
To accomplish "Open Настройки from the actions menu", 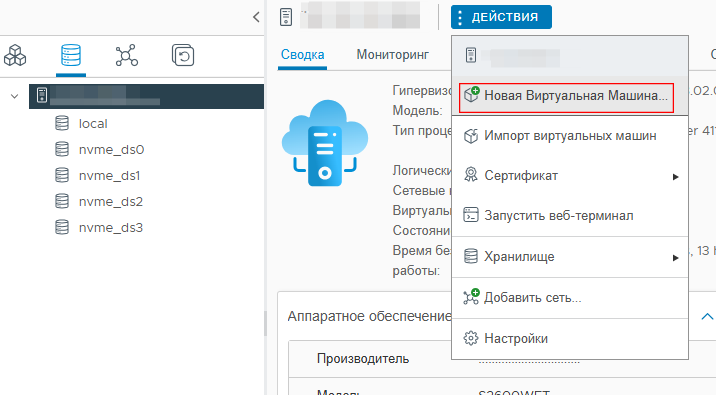I will coord(570,339).
